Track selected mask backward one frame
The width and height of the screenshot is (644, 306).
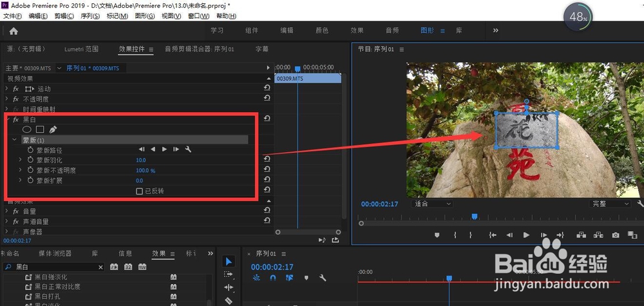click(141, 149)
